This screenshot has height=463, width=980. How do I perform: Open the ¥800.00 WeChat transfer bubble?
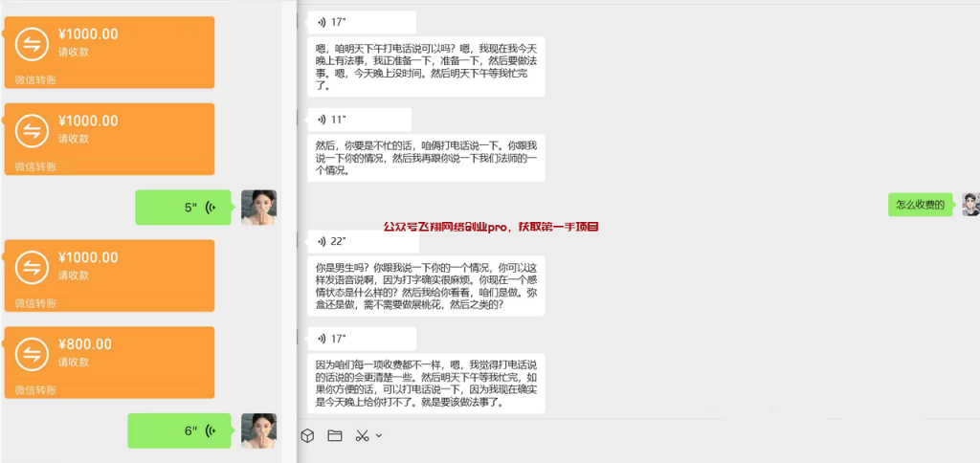tap(109, 362)
